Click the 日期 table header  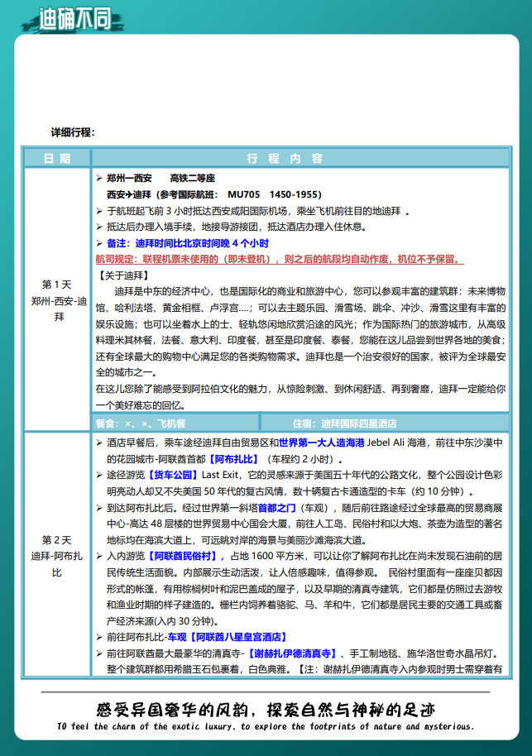(x=57, y=158)
